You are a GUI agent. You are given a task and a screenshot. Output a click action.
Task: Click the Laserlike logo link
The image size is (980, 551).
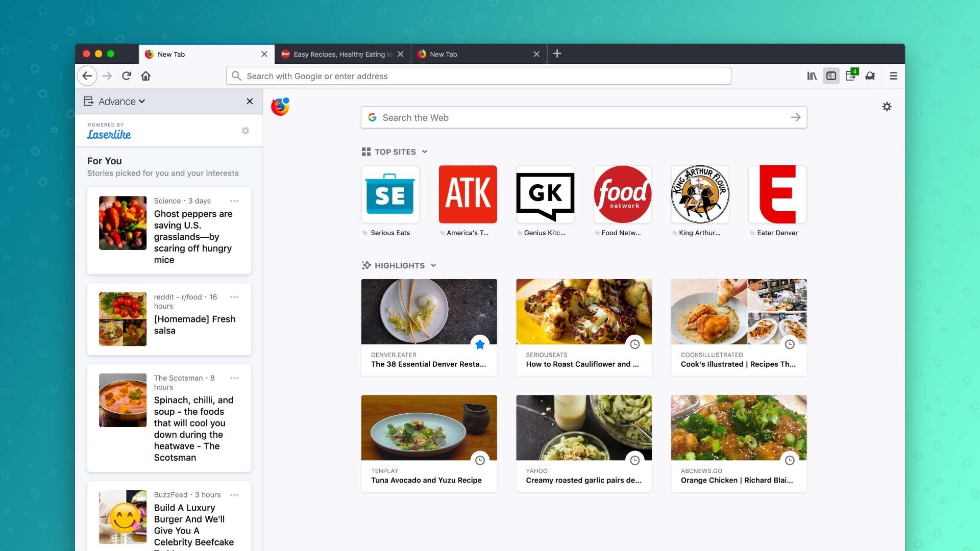pos(109,134)
